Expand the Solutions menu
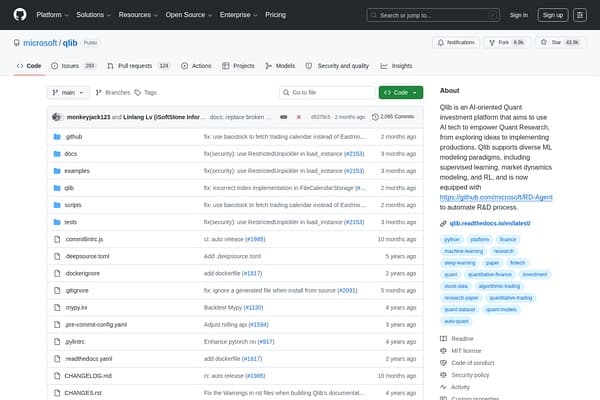The width and height of the screenshot is (600, 400). (x=93, y=15)
